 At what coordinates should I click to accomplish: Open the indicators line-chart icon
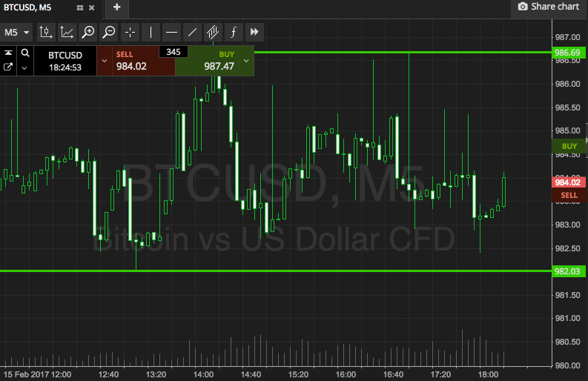67,32
